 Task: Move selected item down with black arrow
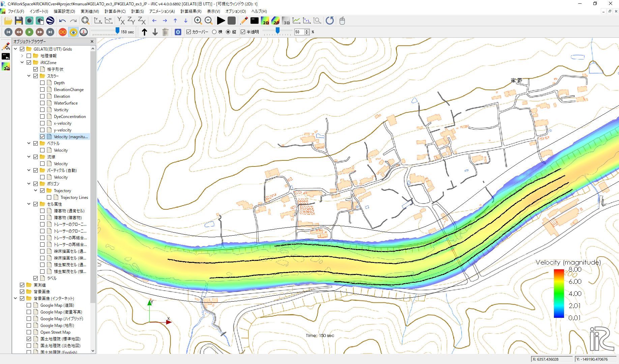[155, 32]
